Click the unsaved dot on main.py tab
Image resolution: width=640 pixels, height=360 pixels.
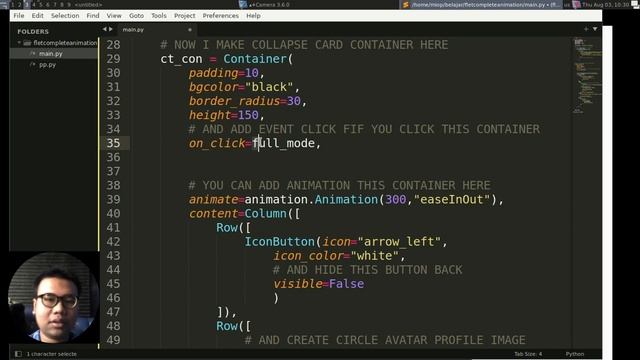tap(190, 30)
